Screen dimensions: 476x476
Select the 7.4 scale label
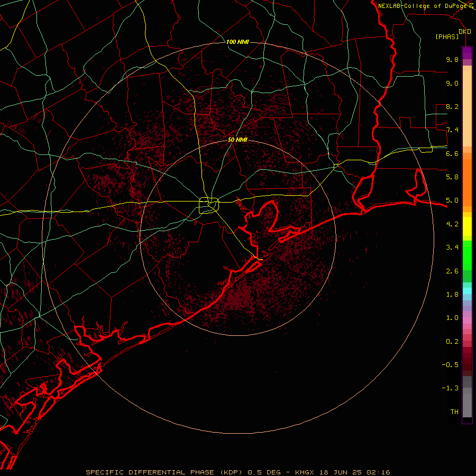(x=452, y=130)
